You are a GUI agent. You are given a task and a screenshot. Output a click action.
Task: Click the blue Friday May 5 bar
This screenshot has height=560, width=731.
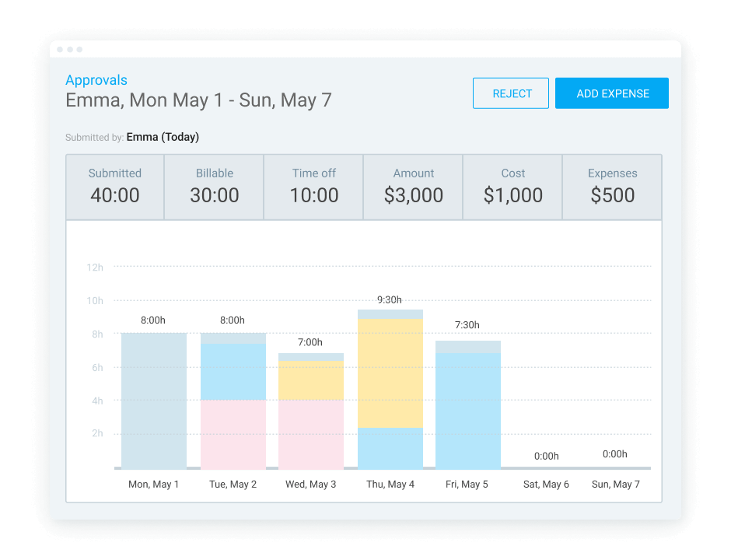(468, 411)
